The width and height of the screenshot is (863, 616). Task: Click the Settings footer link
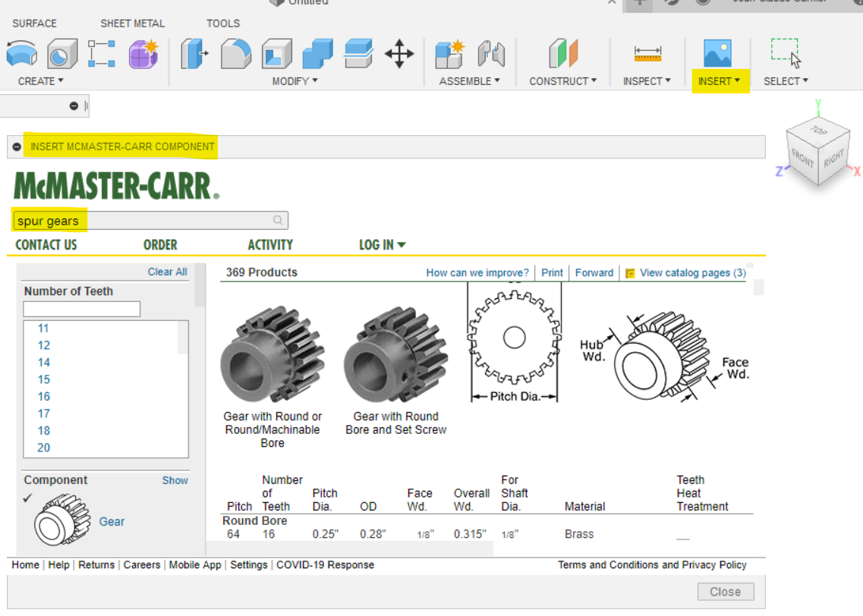coord(248,565)
